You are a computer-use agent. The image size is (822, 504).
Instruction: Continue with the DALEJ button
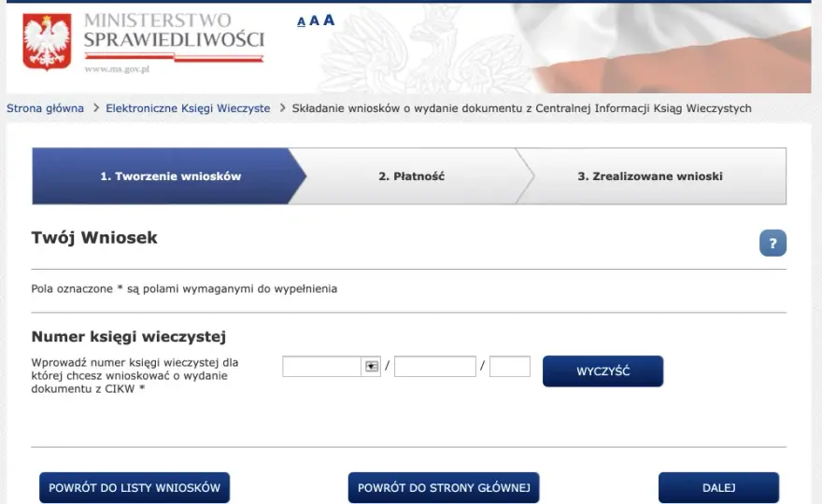tap(718, 488)
